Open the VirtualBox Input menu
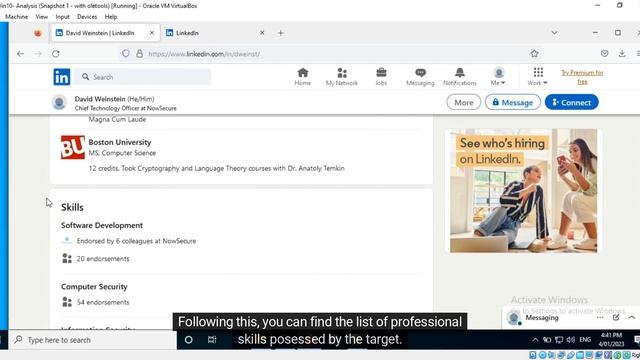 62,17
